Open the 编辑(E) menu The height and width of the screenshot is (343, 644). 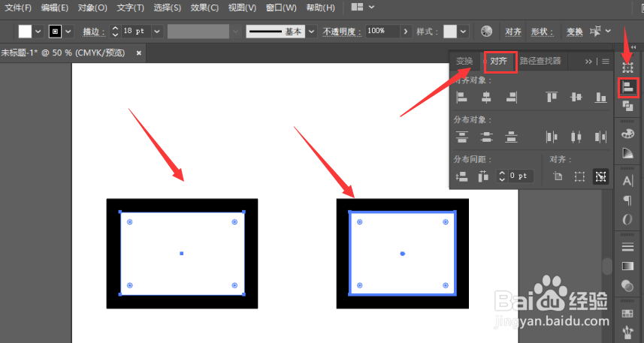55,8
